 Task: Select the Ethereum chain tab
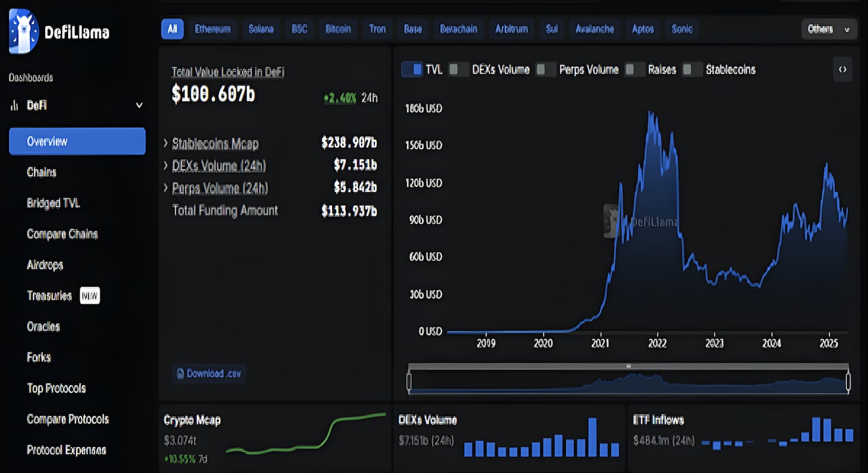point(213,29)
